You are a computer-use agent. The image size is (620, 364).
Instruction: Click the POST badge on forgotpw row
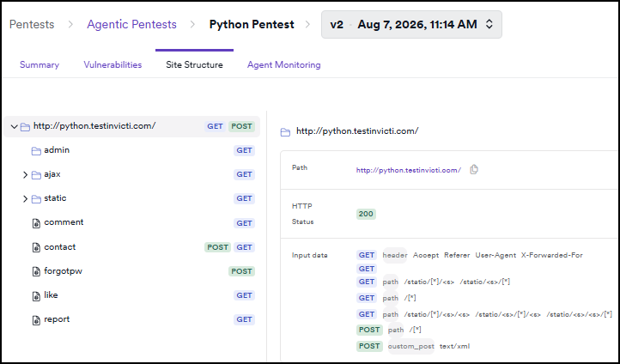point(241,271)
